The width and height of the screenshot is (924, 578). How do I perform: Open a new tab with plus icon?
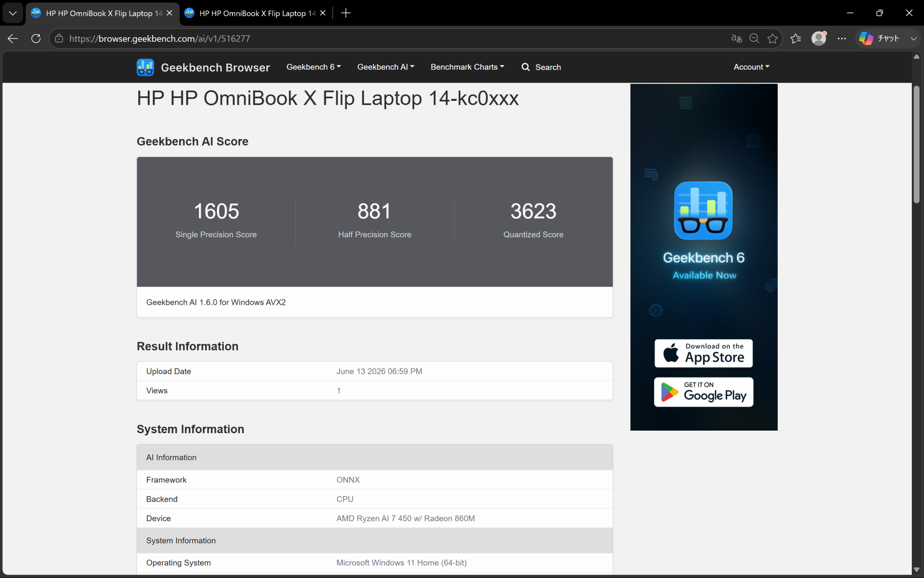(x=345, y=13)
